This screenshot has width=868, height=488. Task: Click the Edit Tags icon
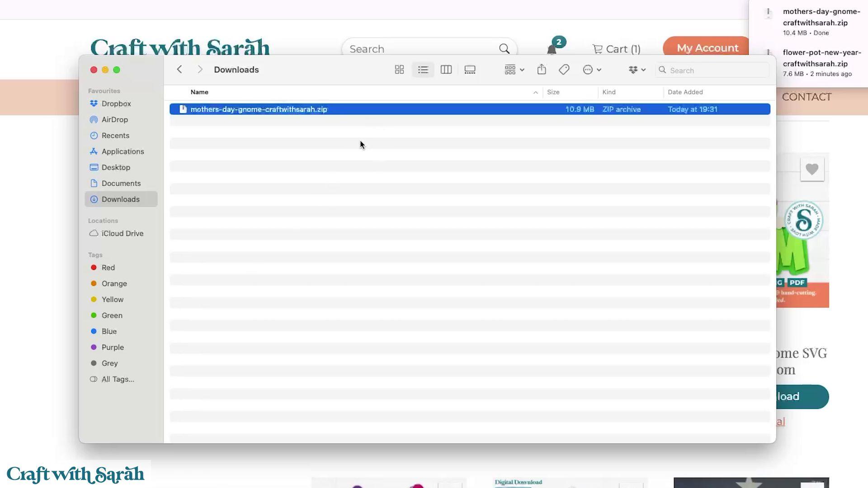564,70
